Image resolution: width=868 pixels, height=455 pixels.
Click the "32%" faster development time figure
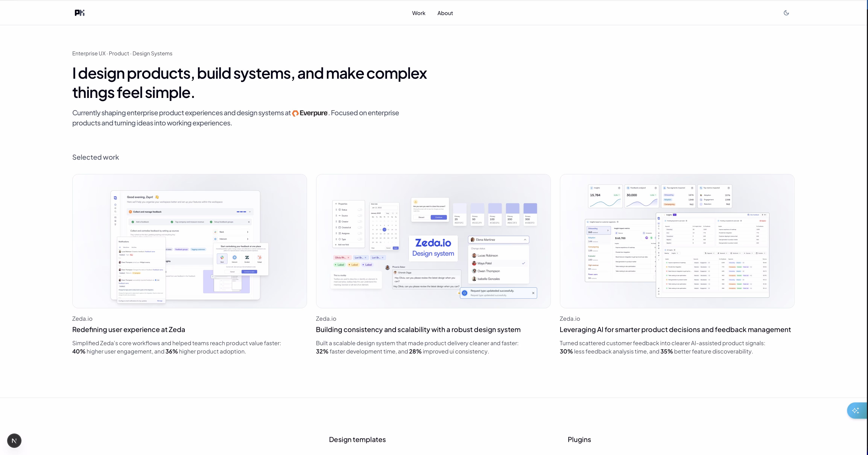click(x=322, y=351)
